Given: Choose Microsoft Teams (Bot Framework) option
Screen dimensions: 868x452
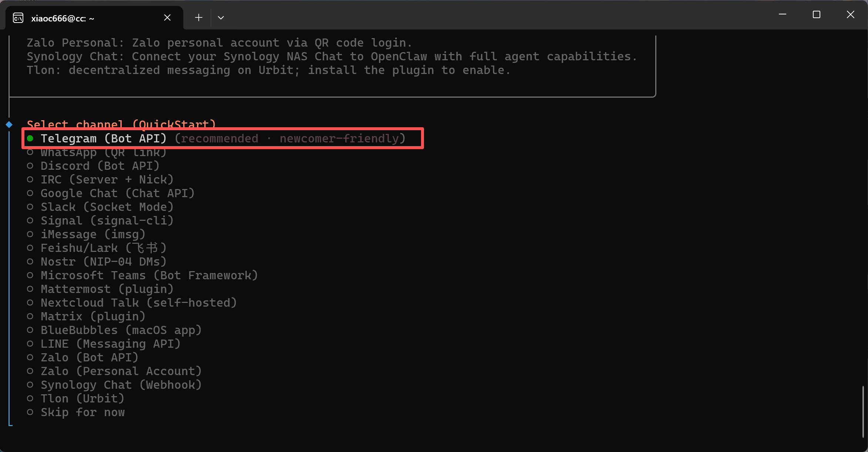Looking at the screenshot, I should coord(149,276).
